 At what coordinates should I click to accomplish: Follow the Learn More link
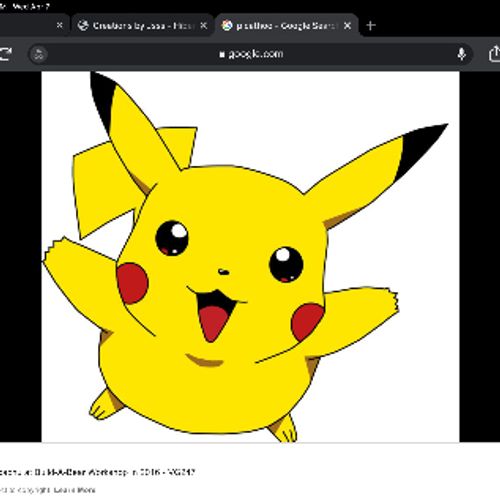[75, 490]
